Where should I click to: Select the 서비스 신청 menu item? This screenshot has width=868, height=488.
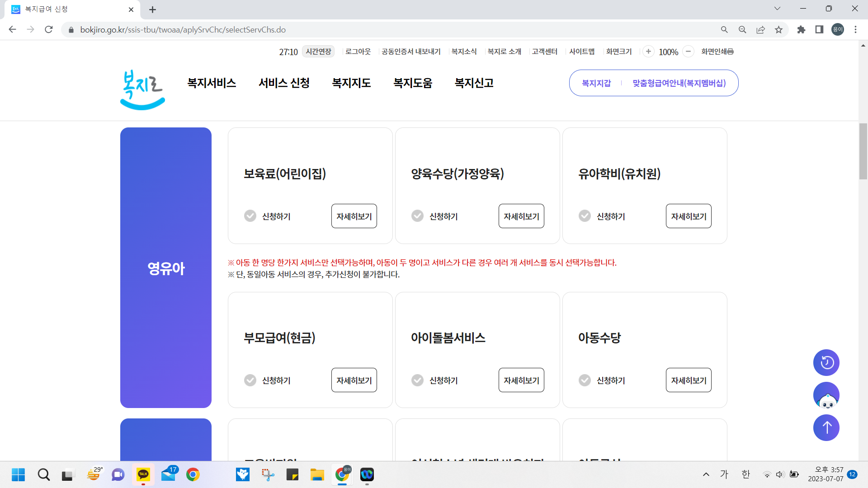pyautogui.click(x=283, y=83)
